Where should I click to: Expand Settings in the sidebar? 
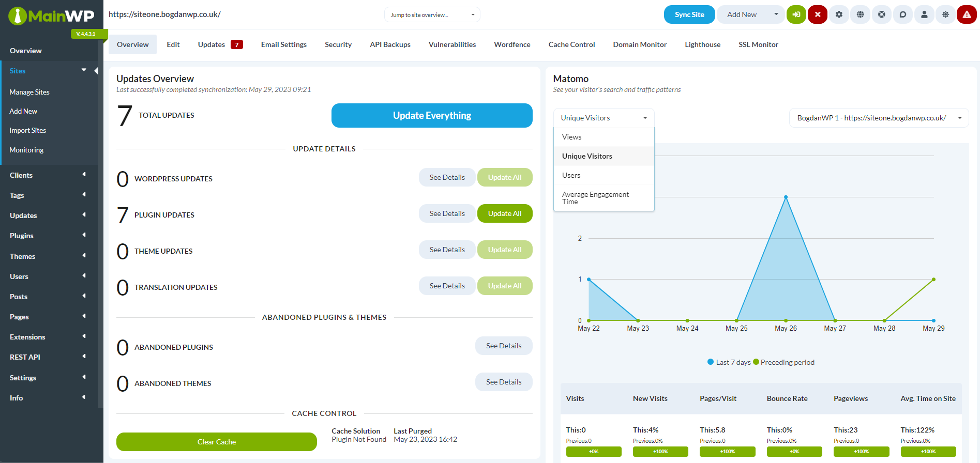point(84,377)
